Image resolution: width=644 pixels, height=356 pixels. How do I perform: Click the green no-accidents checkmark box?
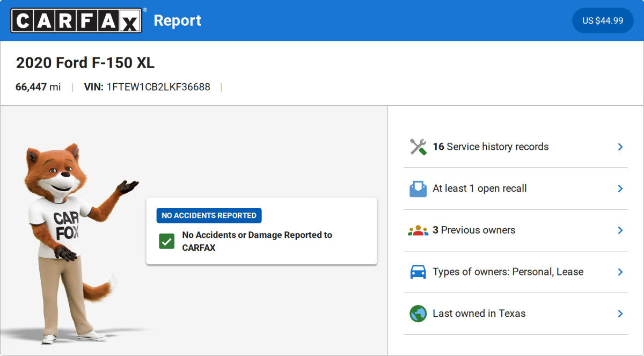point(166,241)
